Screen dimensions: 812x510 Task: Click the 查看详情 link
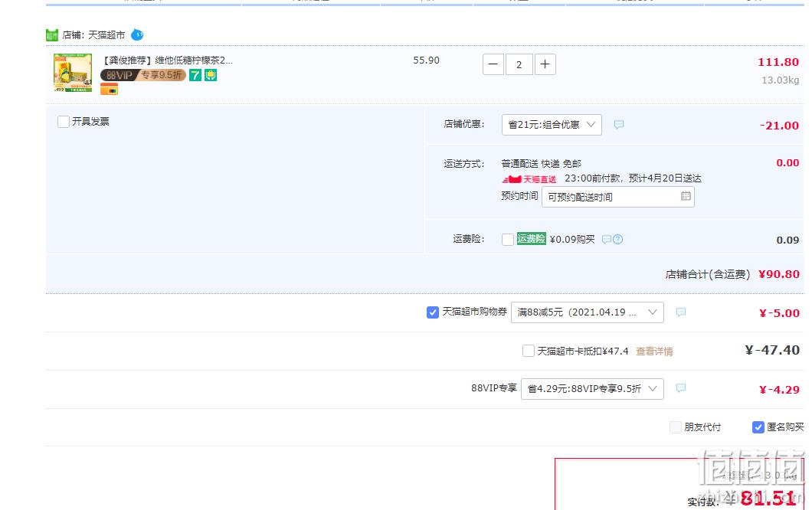(654, 351)
